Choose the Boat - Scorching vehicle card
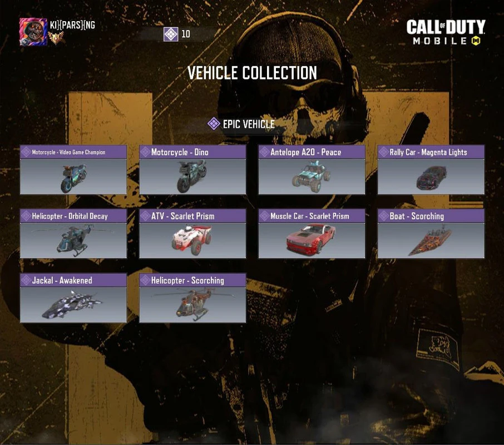 pyautogui.click(x=431, y=234)
